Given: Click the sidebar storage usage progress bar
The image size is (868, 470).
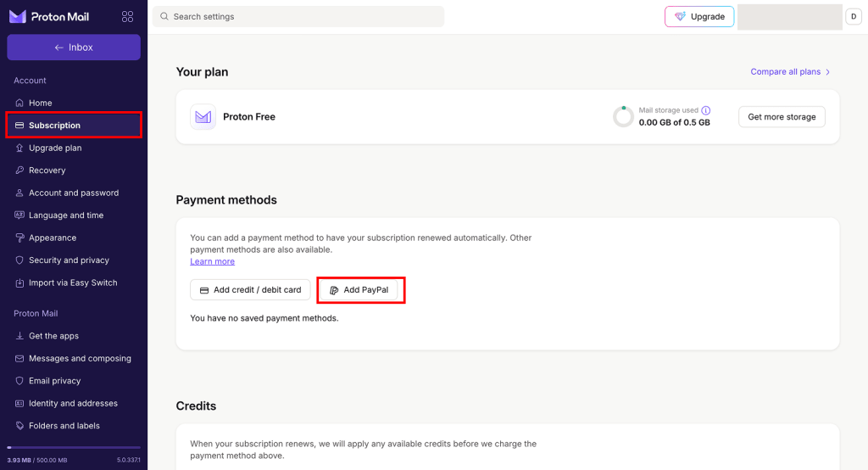Looking at the screenshot, I should (74, 447).
